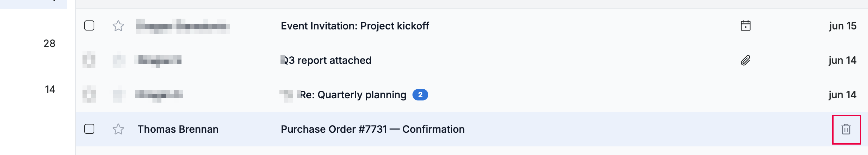The image size is (868, 155).
Task: Open the Event Invitation: Project kickoff message
Action: (355, 26)
